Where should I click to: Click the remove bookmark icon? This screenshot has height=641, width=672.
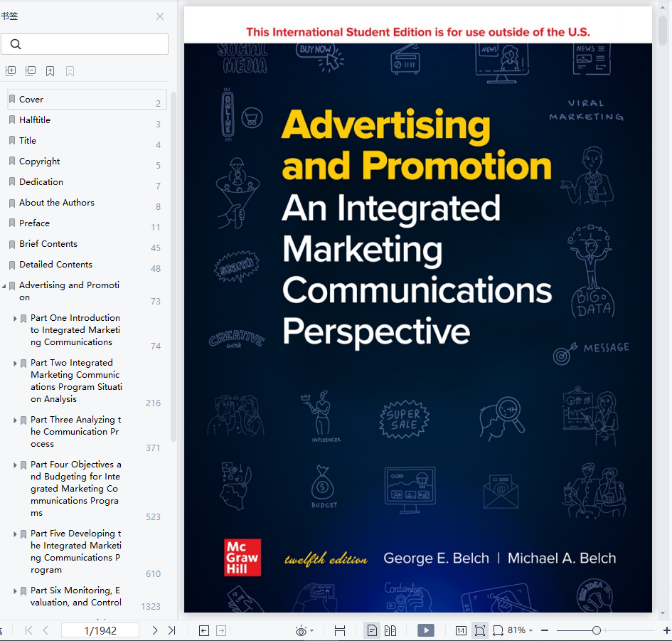tap(70, 70)
